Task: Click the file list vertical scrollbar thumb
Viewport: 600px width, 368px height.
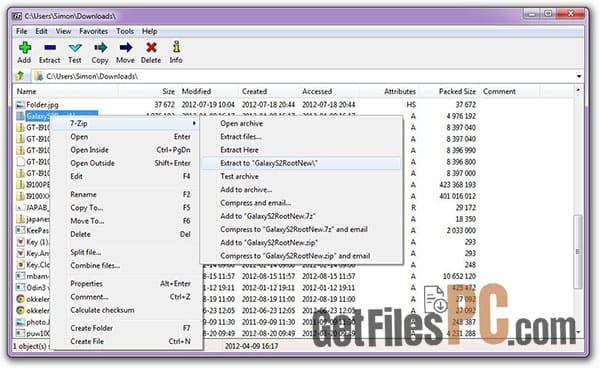Action: click(x=578, y=251)
